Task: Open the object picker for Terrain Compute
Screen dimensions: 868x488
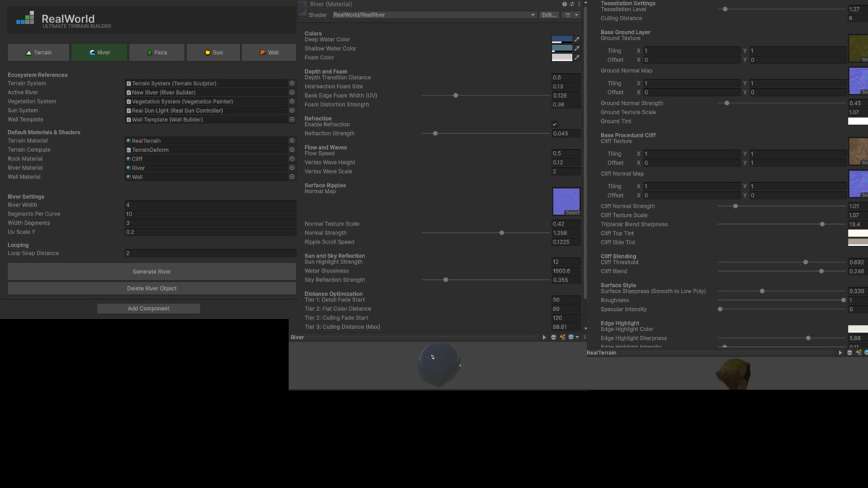Action: pos(292,150)
